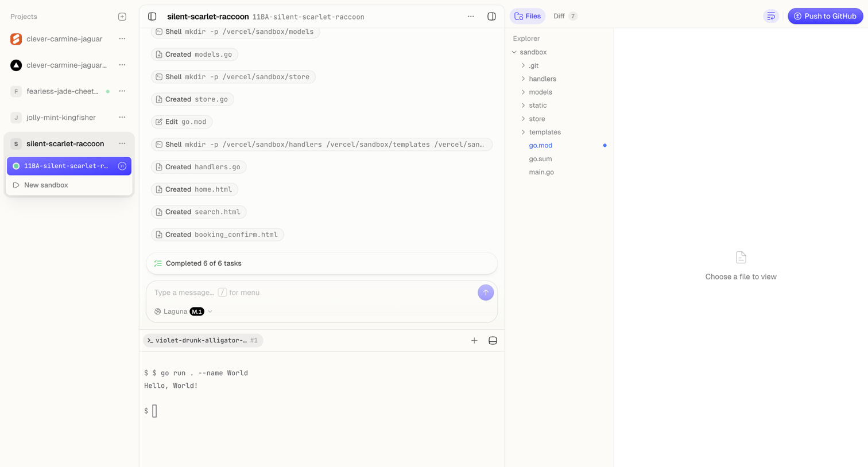The width and height of the screenshot is (868, 467).
Task: Open the Created handlers.go step
Action: coord(199,167)
